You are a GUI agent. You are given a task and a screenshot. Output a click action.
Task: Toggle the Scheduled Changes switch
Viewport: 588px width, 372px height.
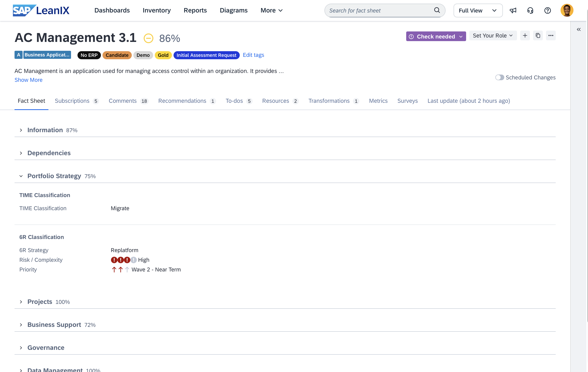click(499, 77)
